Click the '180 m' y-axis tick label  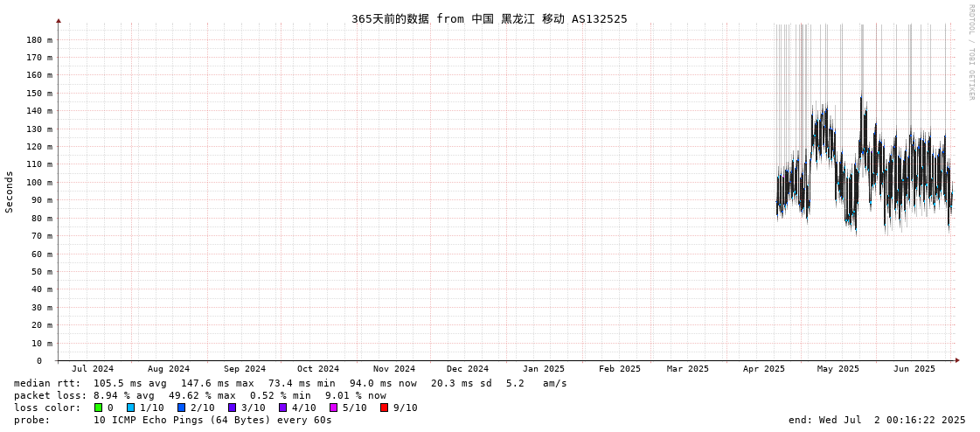40,39
